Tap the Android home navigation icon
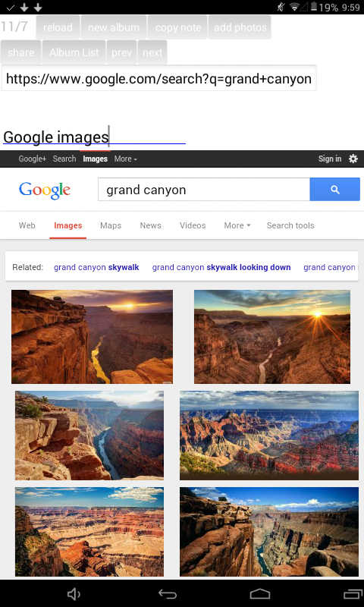 click(x=259, y=594)
